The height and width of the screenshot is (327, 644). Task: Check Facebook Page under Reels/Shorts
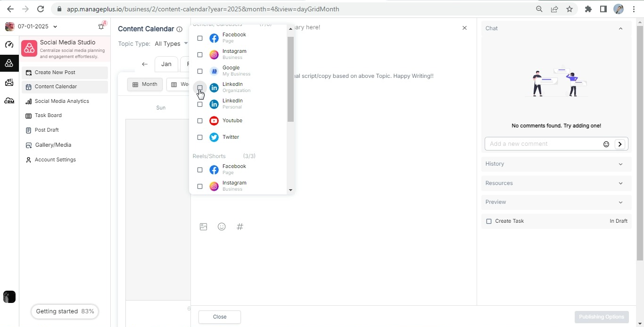click(200, 170)
